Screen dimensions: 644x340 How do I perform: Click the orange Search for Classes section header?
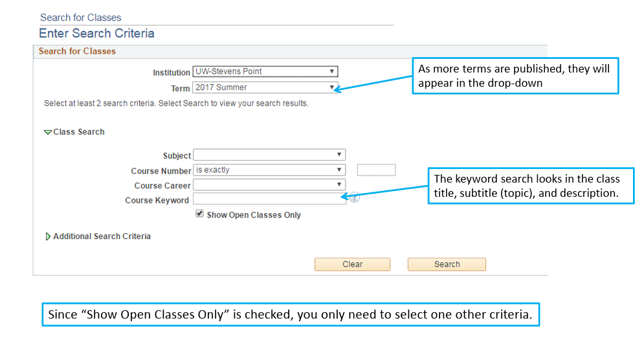click(x=77, y=51)
